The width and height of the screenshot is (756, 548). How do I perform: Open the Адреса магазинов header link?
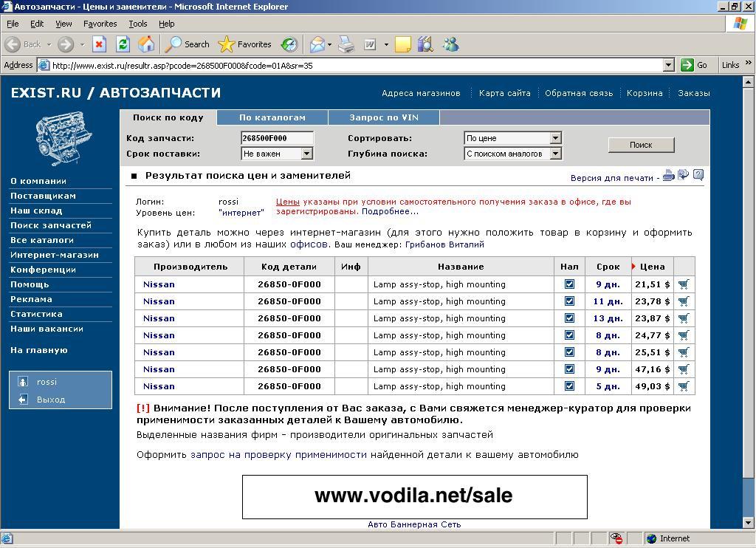(x=421, y=93)
